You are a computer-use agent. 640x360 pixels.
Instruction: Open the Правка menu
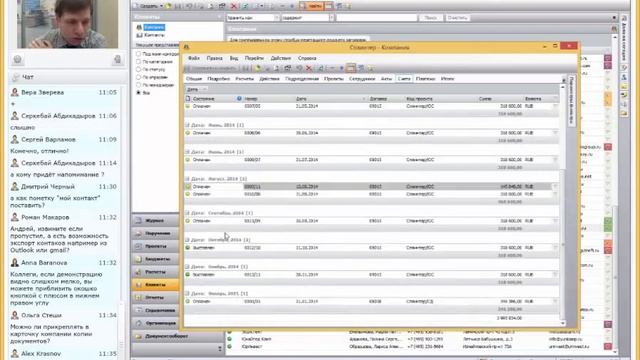coord(214,58)
